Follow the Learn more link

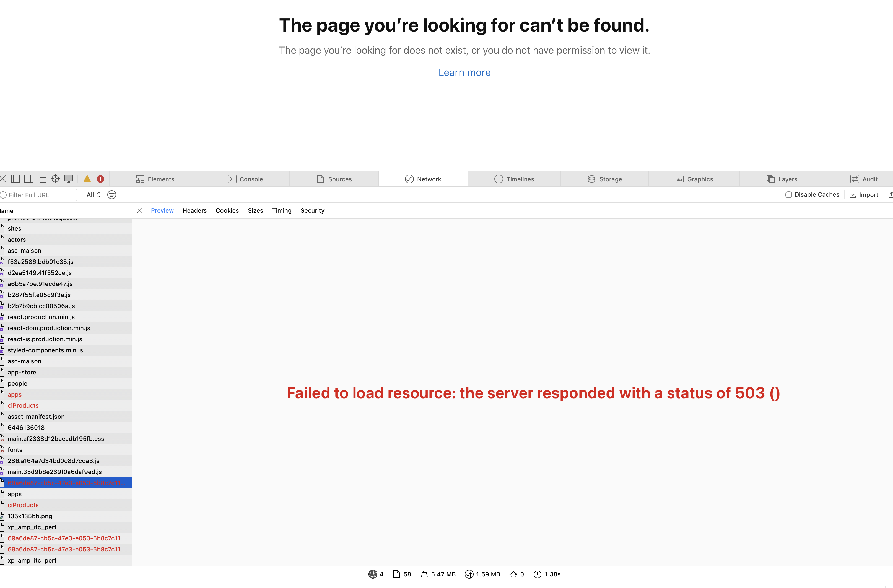click(464, 72)
